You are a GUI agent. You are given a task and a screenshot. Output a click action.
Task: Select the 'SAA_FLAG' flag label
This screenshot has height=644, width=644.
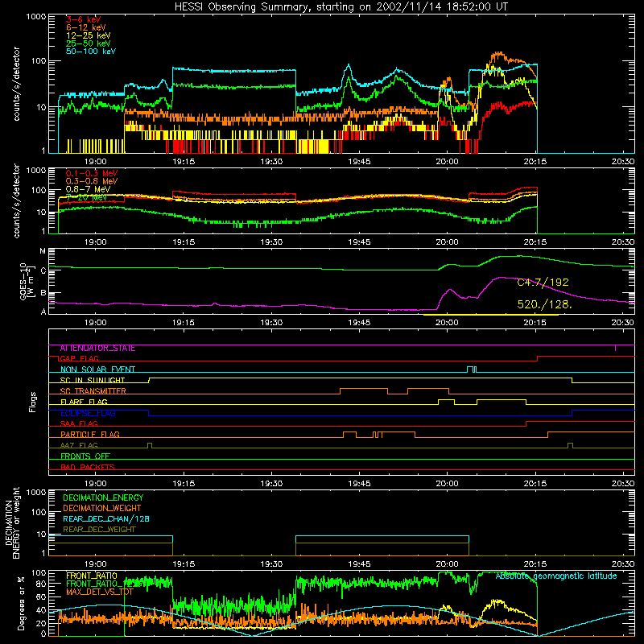(x=79, y=423)
